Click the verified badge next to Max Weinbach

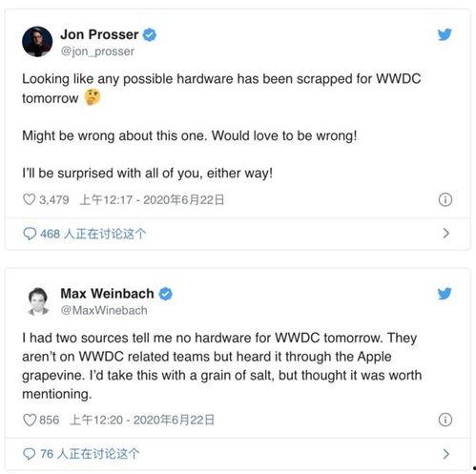[x=165, y=294]
